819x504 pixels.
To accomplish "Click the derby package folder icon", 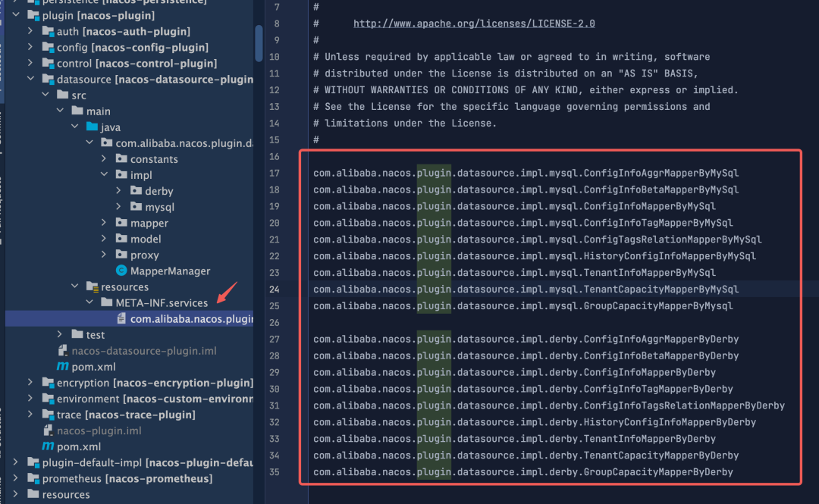I will coord(135,191).
